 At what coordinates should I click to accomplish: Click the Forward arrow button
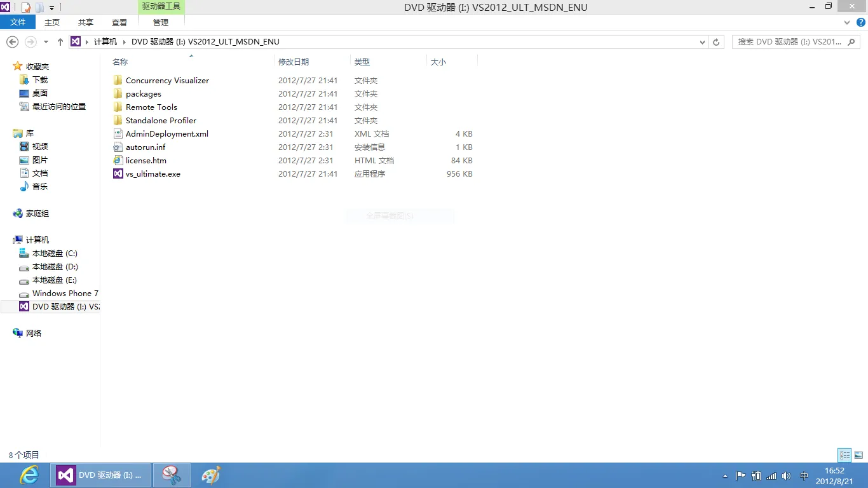point(31,42)
